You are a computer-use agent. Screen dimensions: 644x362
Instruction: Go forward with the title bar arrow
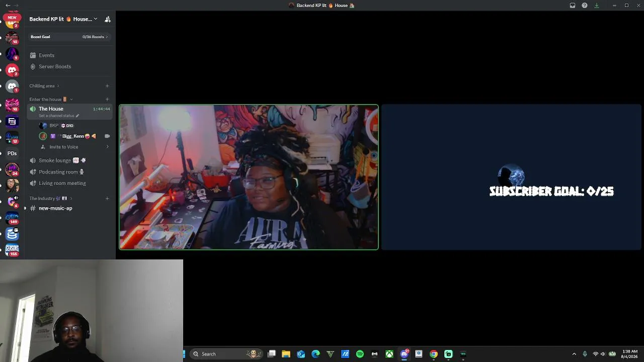pyautogui.click(x=17, y=5)
